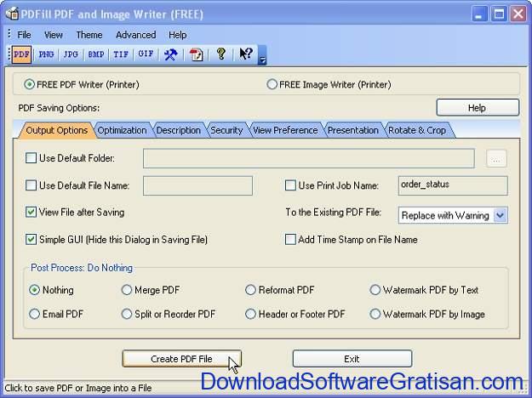Select the GIF format toolbar icon

point(146,54)
